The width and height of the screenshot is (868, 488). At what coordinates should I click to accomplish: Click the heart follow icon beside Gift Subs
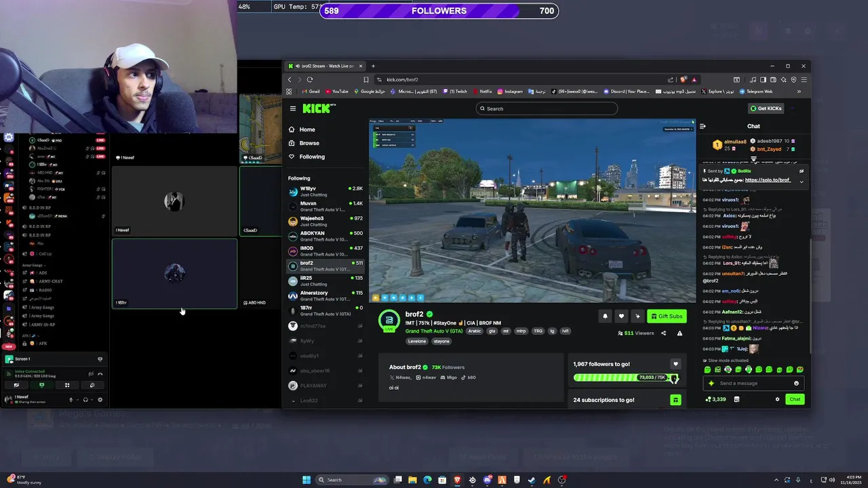(x=621, y=316)
